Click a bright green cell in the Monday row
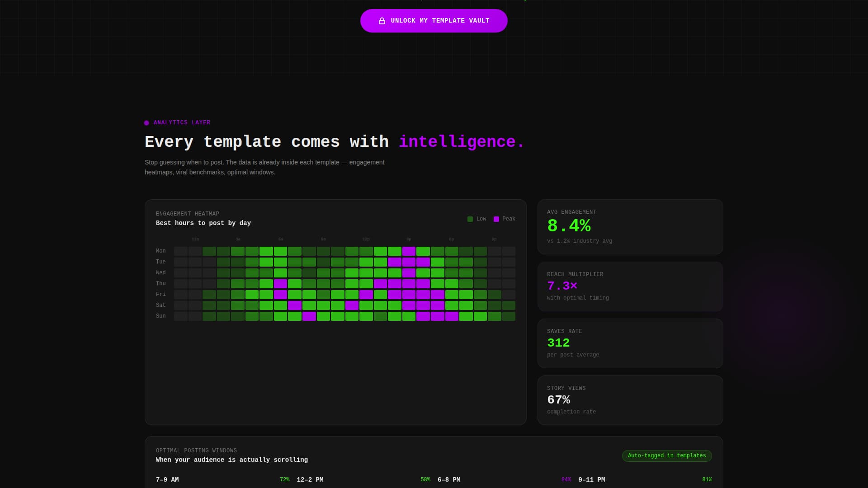The height and width of the screenshot is (488, 868). click(267, 251)
